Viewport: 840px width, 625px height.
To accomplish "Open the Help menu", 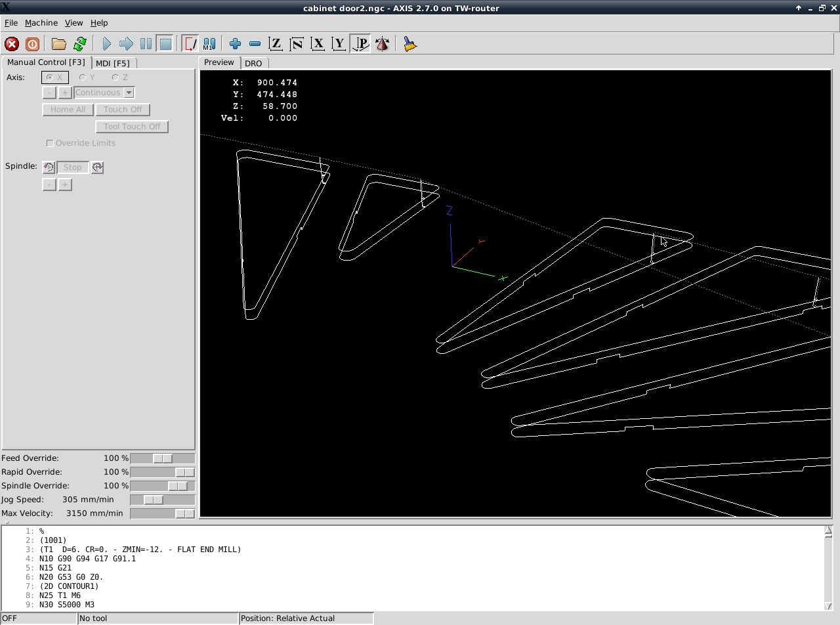I will point(99,22).
